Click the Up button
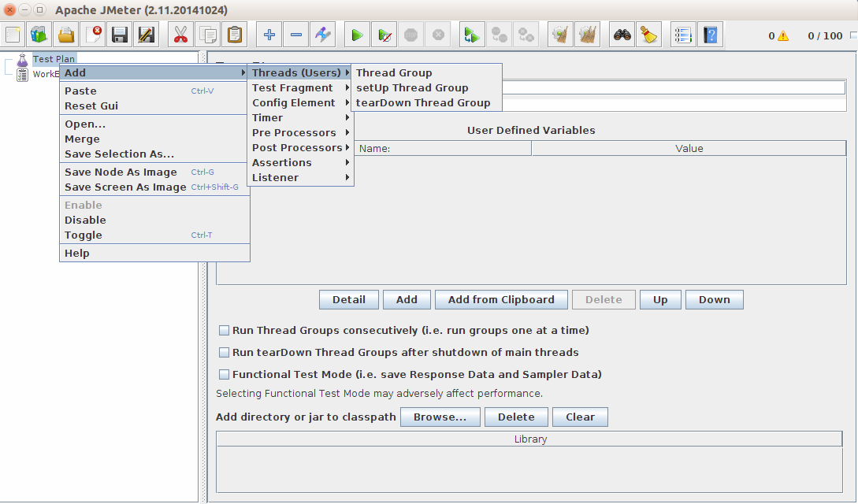This screenshot has width=858, height=504. pos(660,299)
